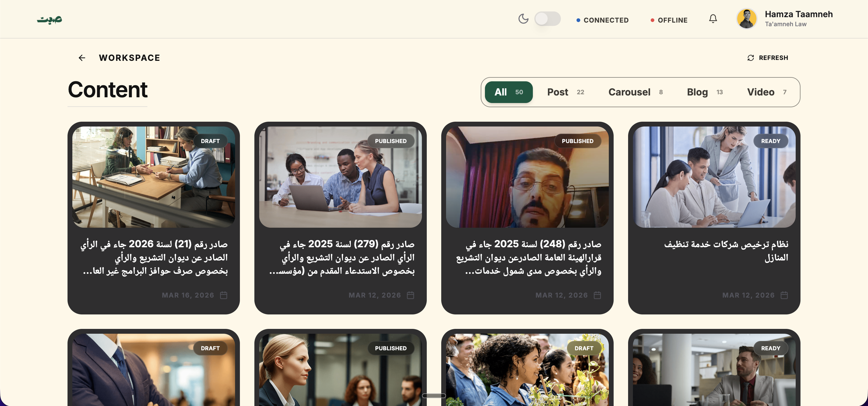The height and width of the screenshot is (406, 868).
Task: Click the Connected status indicator
Action: point(602,20)
